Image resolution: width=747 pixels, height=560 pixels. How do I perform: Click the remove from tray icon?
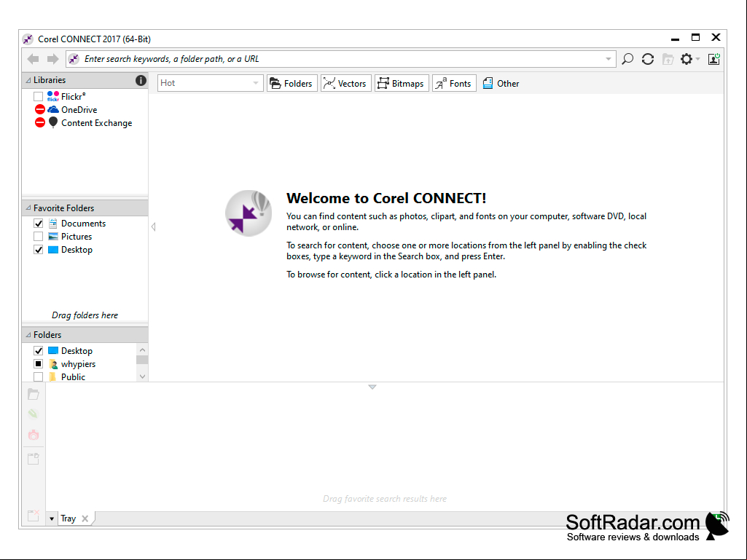34,516
